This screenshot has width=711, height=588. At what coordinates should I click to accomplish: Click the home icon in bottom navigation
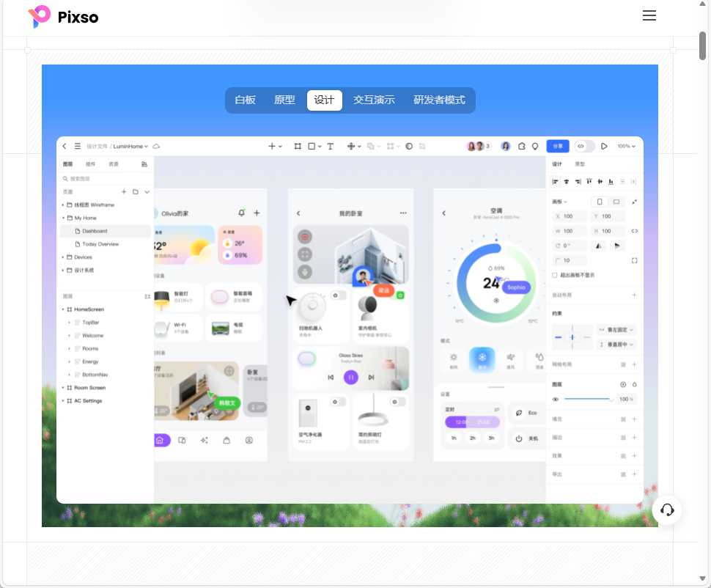[x=161, y=441]
